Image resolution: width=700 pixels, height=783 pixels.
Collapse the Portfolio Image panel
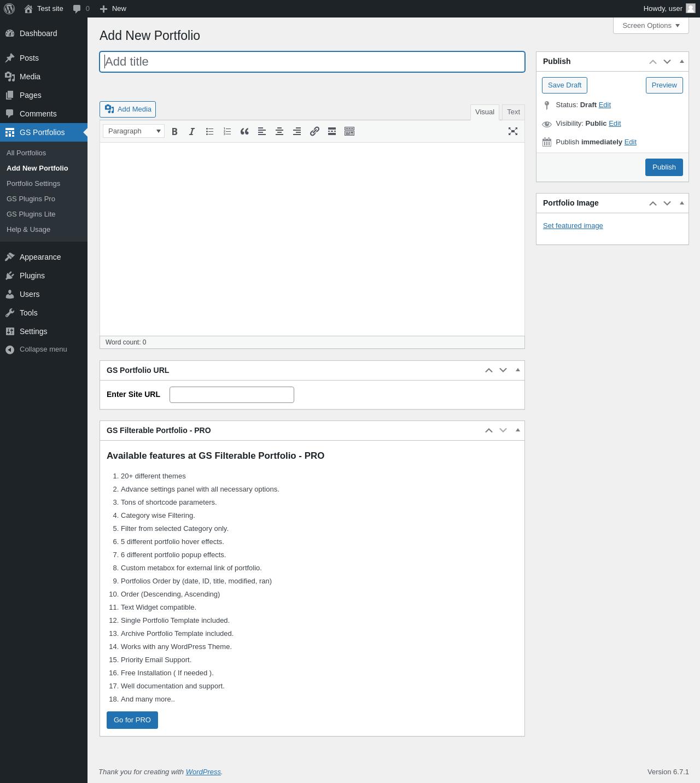click(682, 203)
